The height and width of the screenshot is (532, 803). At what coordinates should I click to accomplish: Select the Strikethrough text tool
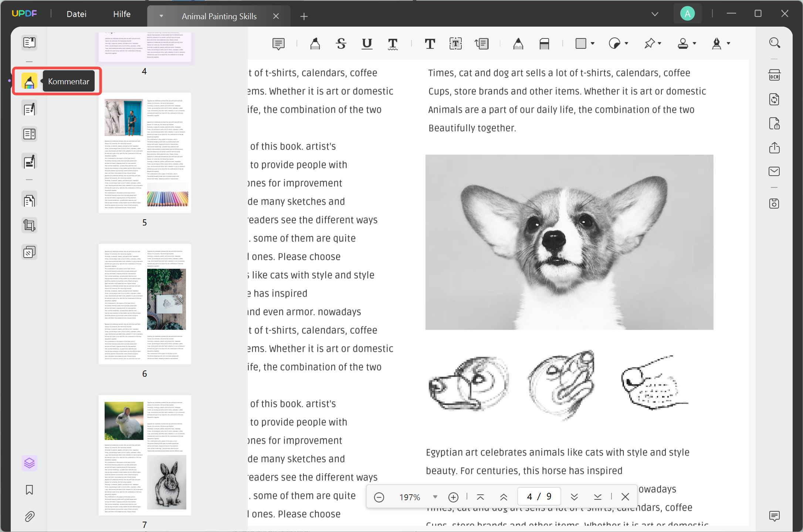coord(341,44)
